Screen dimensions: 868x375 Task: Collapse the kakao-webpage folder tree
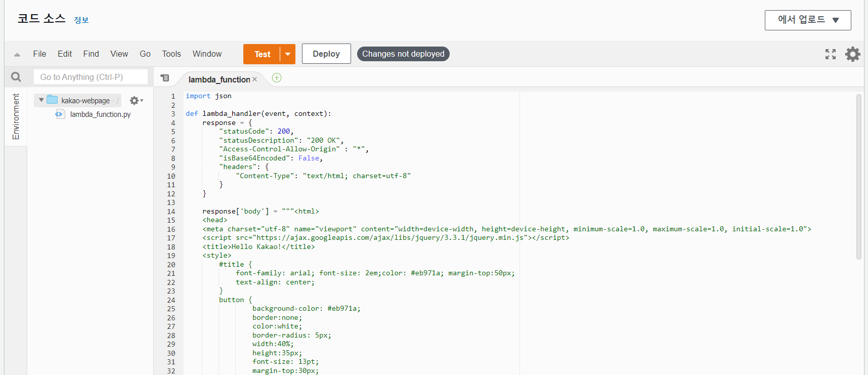tap(41, 100)
